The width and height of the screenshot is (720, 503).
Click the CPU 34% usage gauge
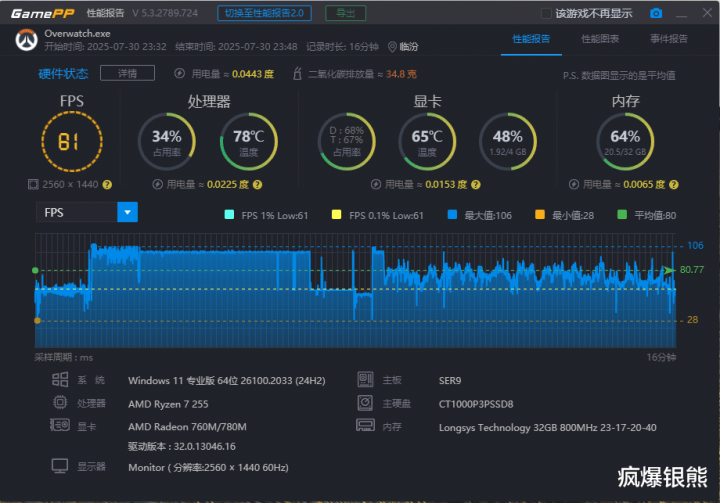coord(167,141)
